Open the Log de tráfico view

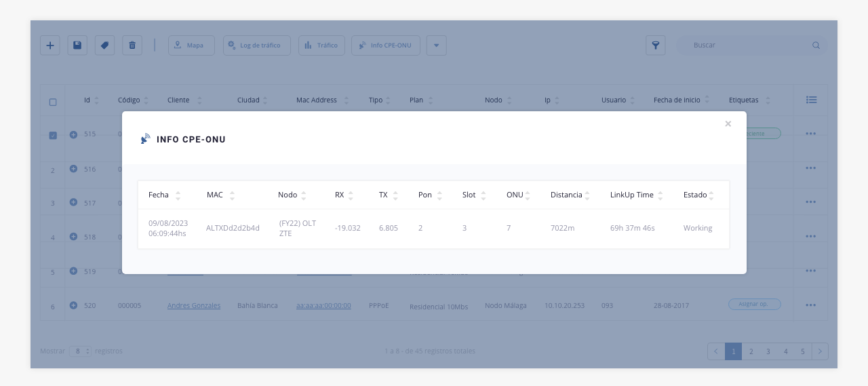256,45
